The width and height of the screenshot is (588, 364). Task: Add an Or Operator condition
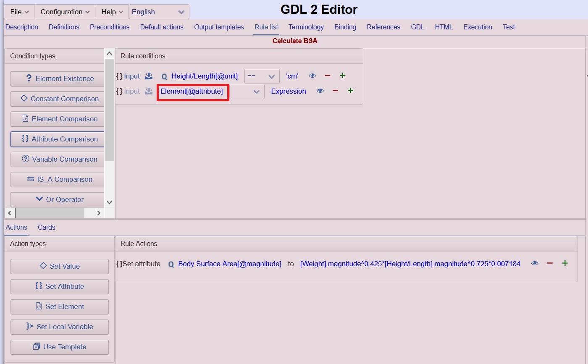(58, 199)
